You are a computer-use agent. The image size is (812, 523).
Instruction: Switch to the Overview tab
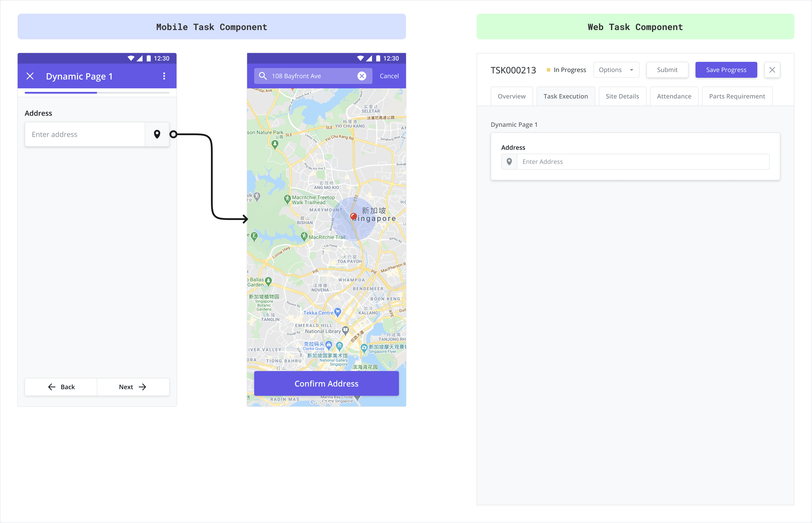[511, 96]
